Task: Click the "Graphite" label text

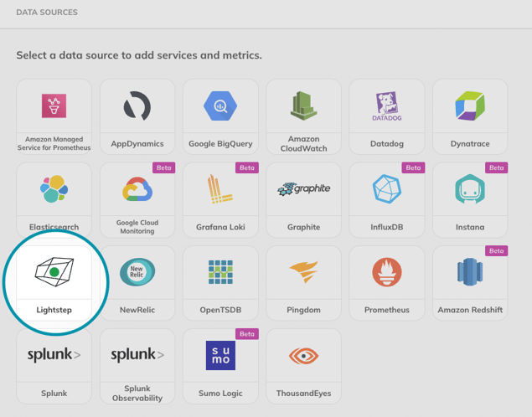Action: point(303,227)
